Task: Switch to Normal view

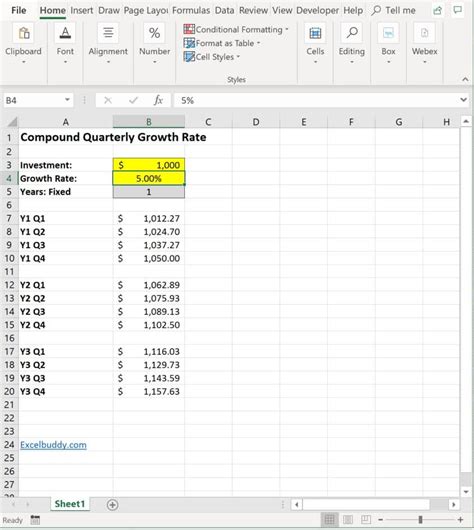Action: 330,519
